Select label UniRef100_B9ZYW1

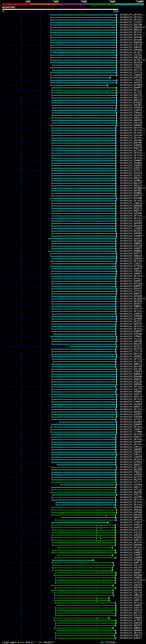tap(131, 367)
